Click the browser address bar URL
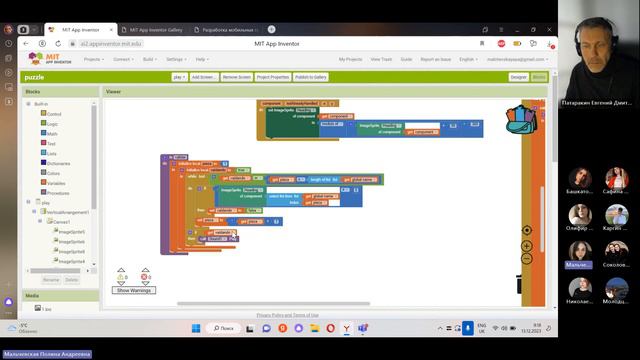 (x=111, y=44)
